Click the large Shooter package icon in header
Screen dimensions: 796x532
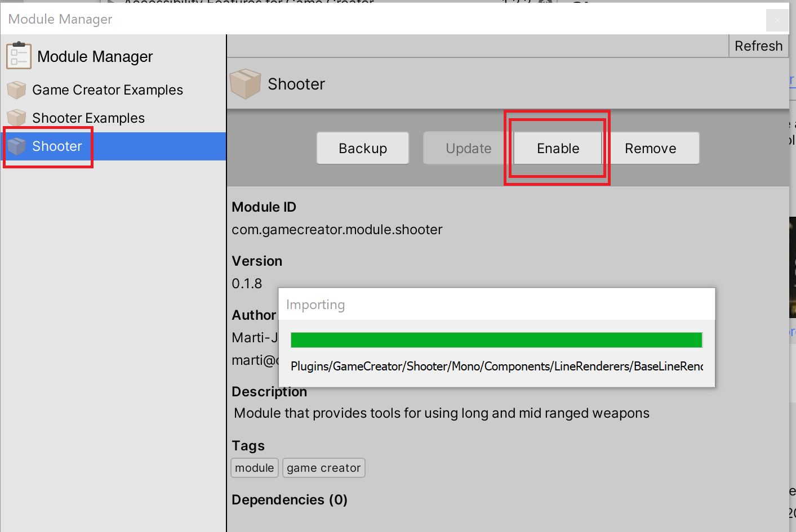click(x=246, y=84)
